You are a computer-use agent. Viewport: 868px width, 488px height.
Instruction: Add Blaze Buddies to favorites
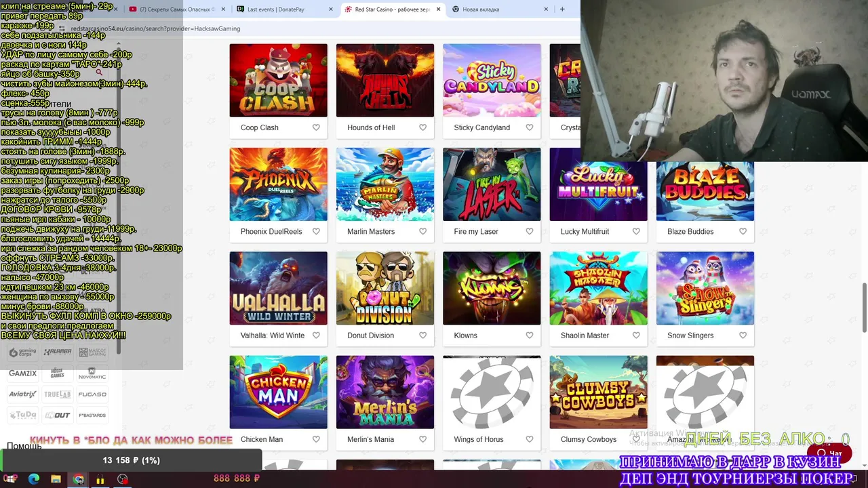(x=743, y=231)
